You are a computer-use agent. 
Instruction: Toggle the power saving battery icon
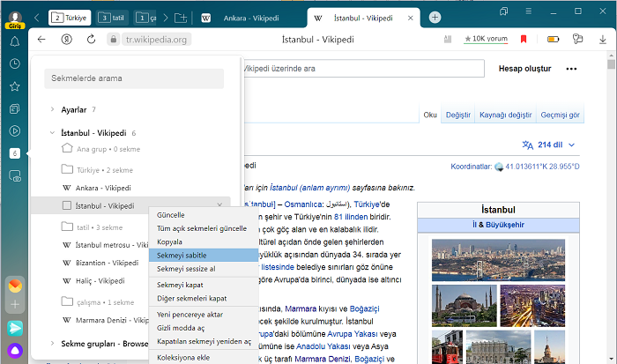pyautogui.click(x=553, y=39)
